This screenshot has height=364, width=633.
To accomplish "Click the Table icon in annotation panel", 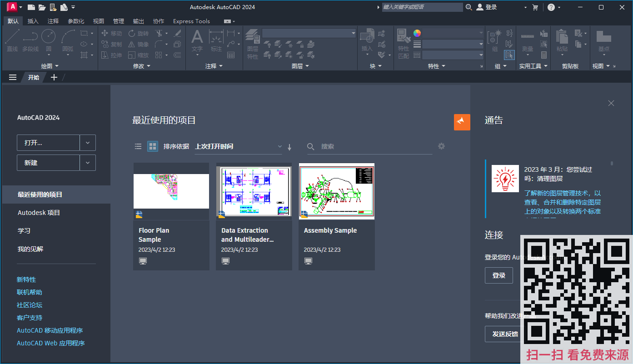I will (x=231, y=55).
